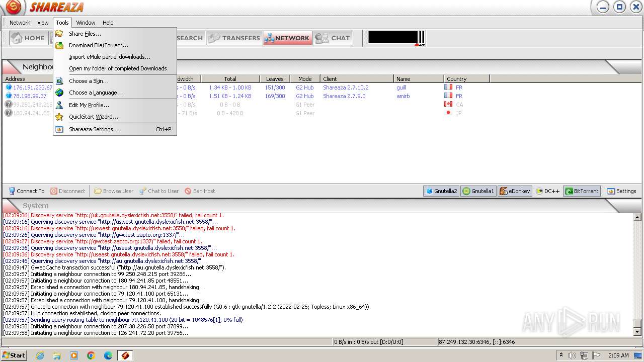Toggle the eDonkey network
The height and width of the screenshot is (362, 644).
pos(515,191)
